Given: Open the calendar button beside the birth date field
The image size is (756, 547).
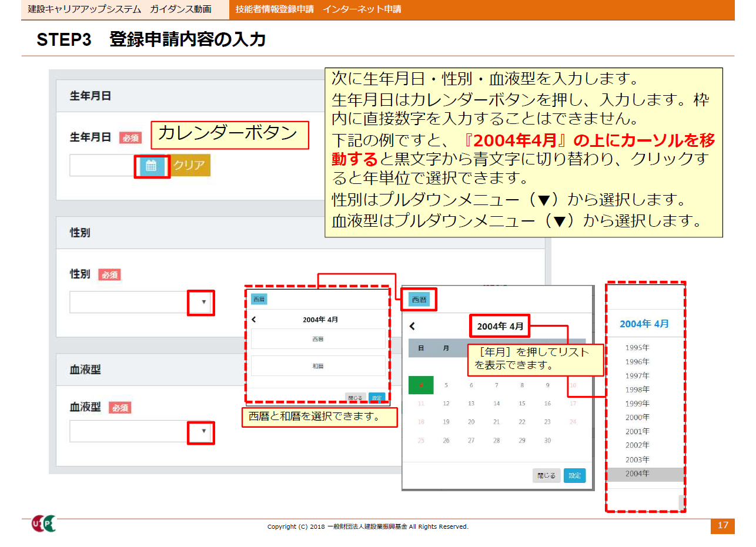Looking at the screenshot, I should click(152, 166).
